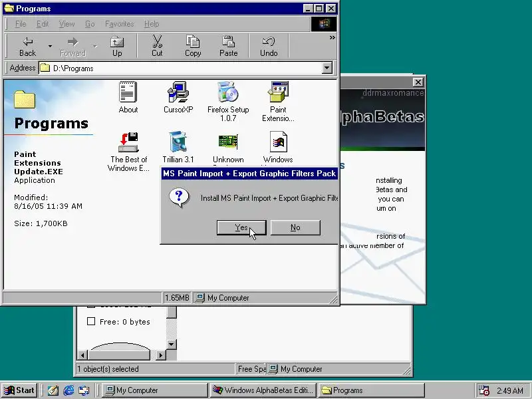Open the Edit menu
Viewport: 532px width, 399px height.
click(x=43, y=24)
